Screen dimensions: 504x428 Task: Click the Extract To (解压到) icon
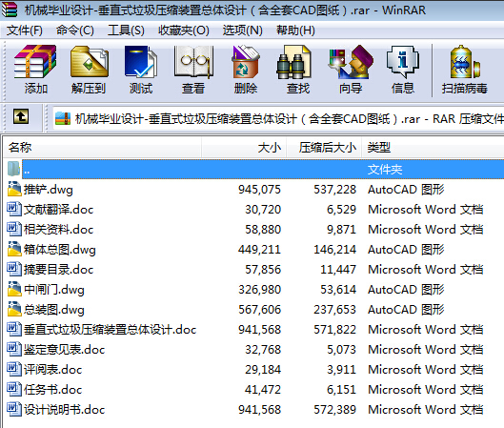coord(89,61)
